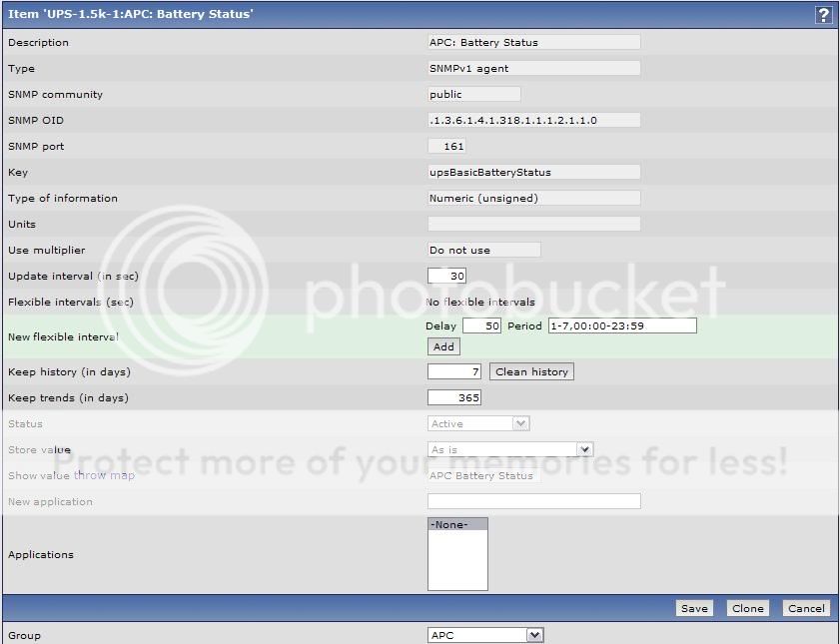Click the Save button
840x644 pixels.
pos(693,608)
